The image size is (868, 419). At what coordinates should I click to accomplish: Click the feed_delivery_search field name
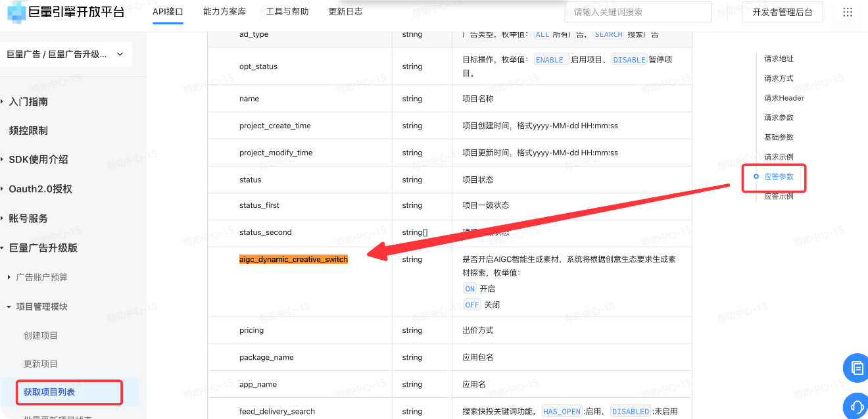point(277,411)
